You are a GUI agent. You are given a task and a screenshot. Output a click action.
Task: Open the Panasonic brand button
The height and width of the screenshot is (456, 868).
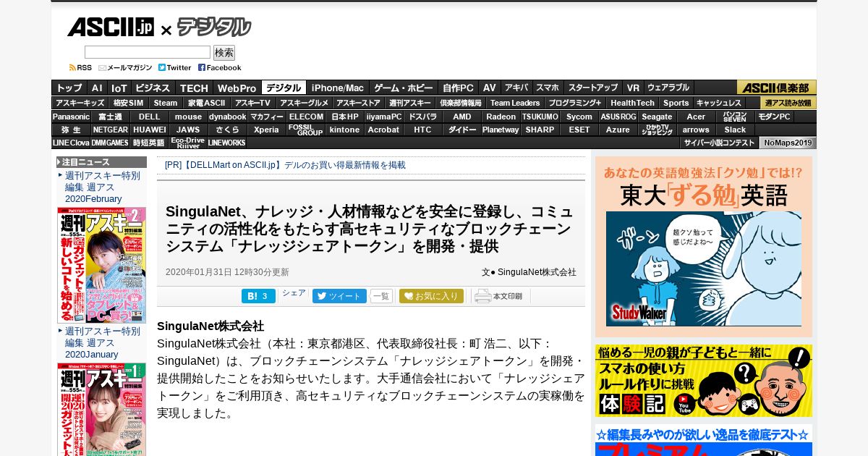[71, 117]
